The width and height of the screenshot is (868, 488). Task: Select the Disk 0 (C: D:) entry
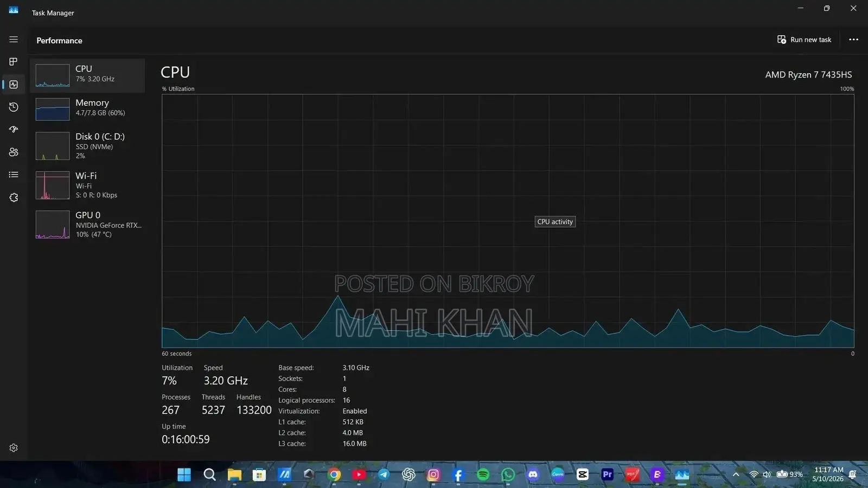(87, 146)
